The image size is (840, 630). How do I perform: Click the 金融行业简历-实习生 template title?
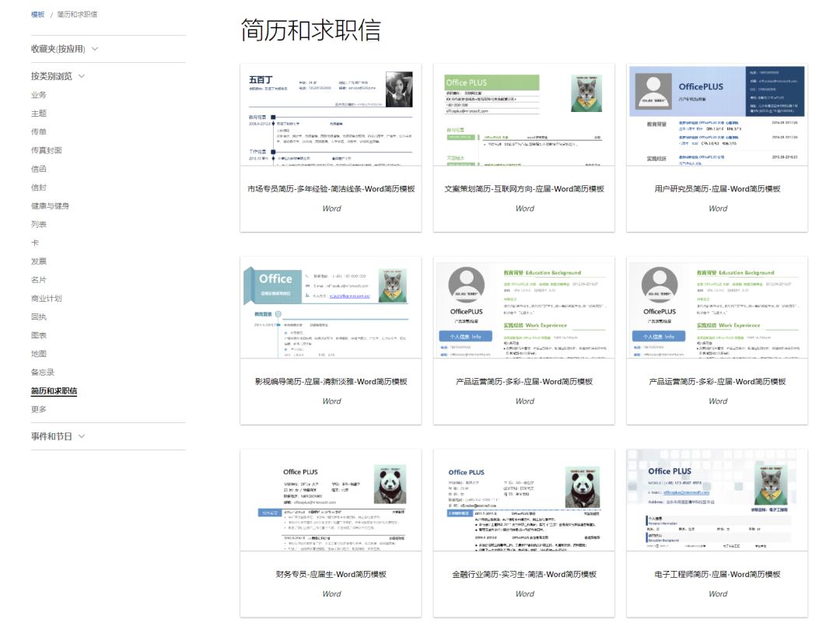click(x=524, y=575)
